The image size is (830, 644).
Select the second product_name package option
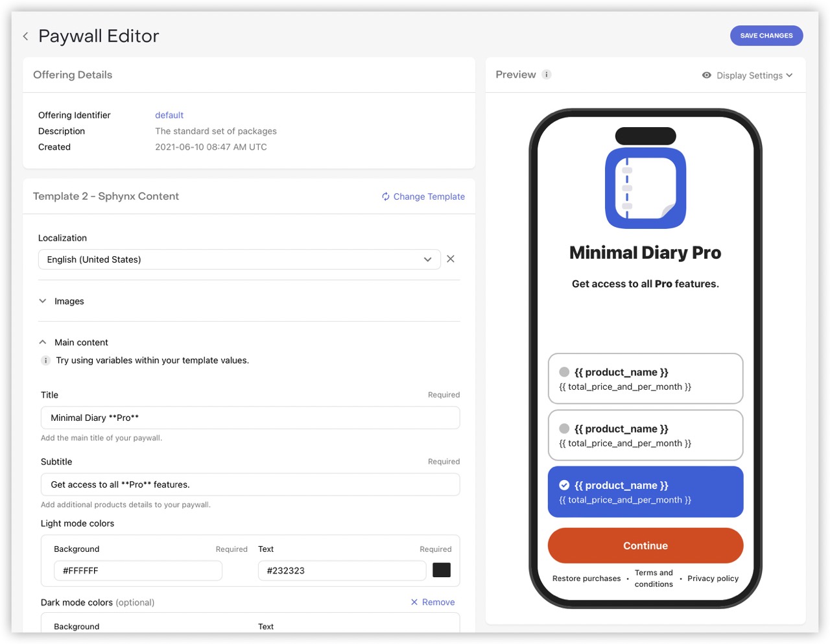coord(646,435)
